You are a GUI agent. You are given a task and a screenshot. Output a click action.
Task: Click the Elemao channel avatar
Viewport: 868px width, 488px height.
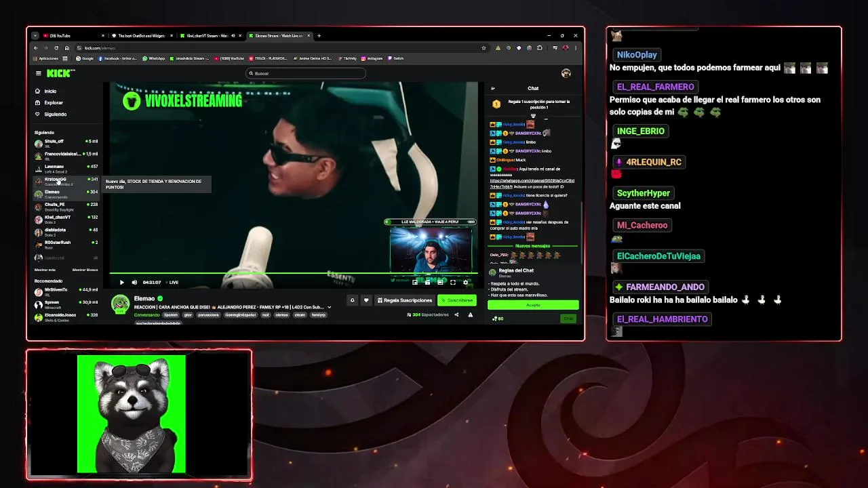[x=120, y=304]
